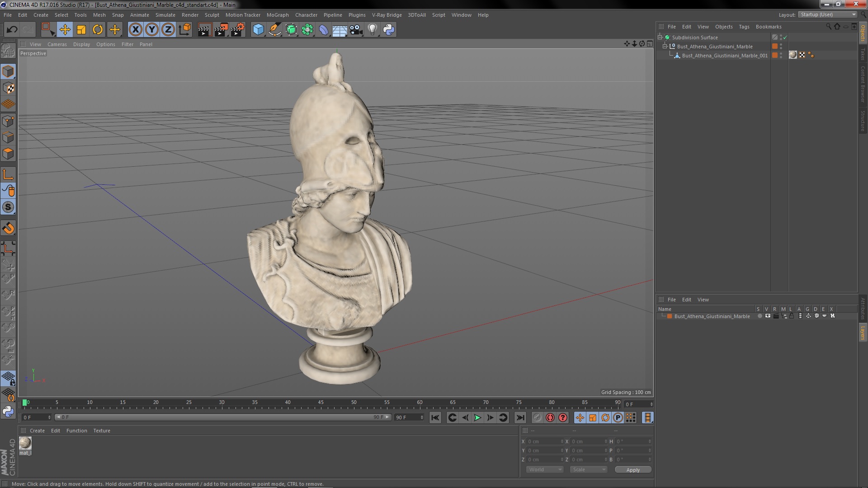This screenshot has width=868, height=488.
Task: Click timeline range slider bar
Action: click(x=222, y=417)
